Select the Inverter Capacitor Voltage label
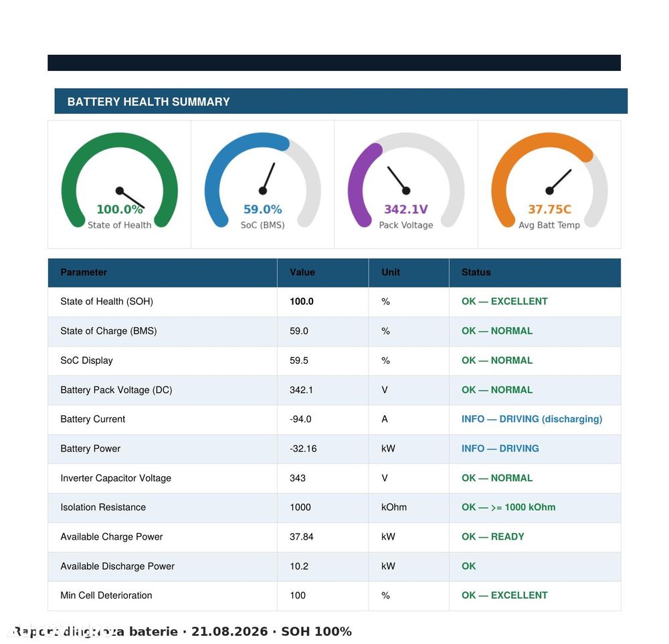Screen dimensions: 669x644 [x=116, y=478]
